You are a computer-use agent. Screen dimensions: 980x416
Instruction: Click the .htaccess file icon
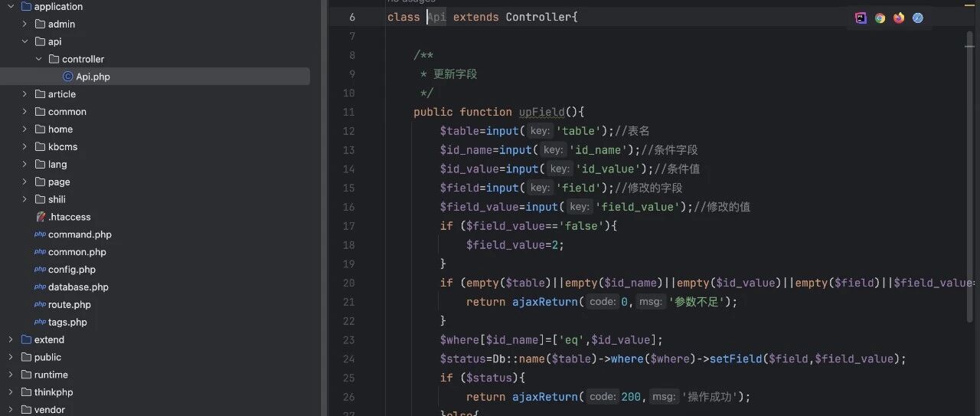pos(41,217)
